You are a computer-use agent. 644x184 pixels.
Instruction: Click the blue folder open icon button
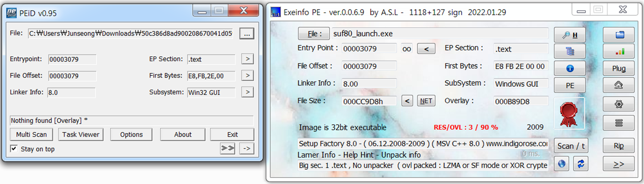[x=619, y=35]
